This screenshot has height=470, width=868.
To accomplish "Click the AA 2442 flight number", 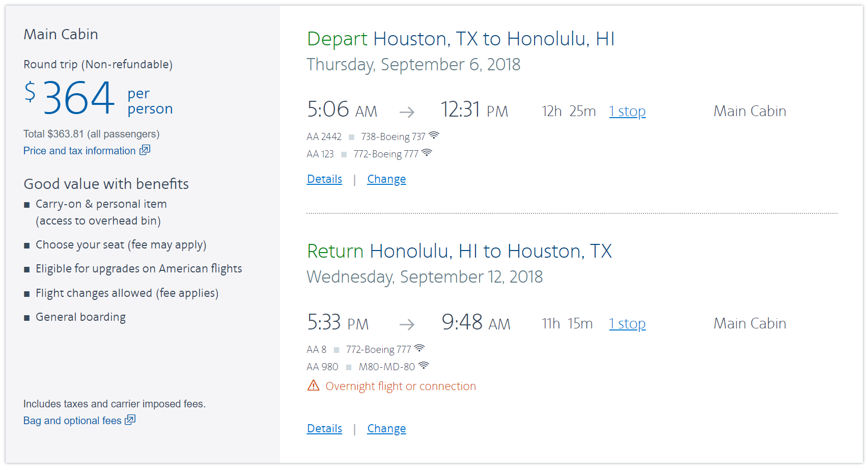I will [324, 136].
